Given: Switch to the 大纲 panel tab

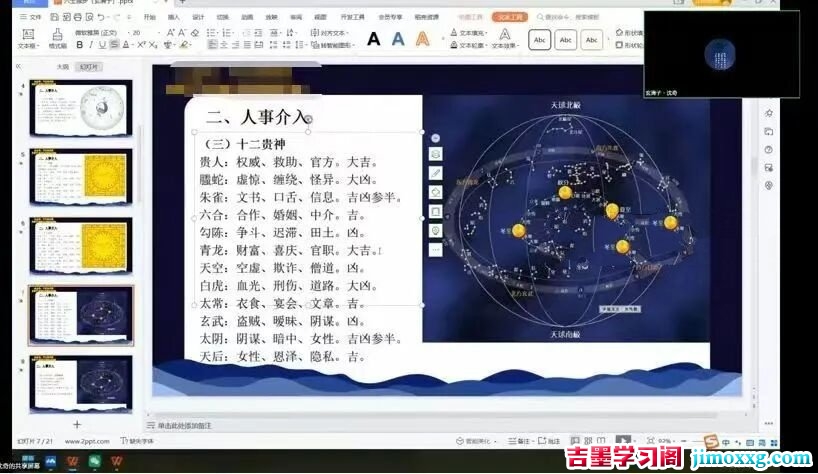Looking at the screenshot, I should [x=63, y=67].
